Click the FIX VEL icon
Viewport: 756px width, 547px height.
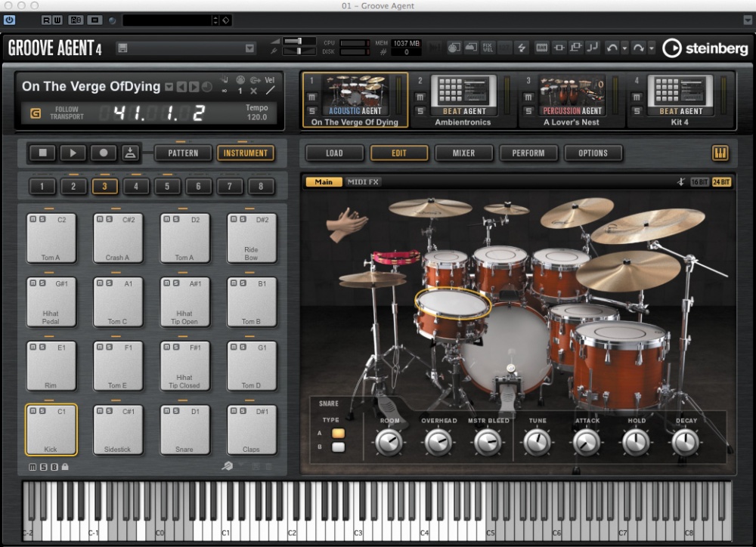[x=488, y=48]
